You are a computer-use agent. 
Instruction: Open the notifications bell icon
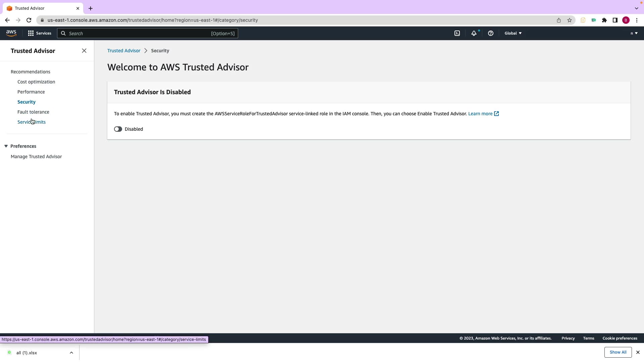[474, 33]
